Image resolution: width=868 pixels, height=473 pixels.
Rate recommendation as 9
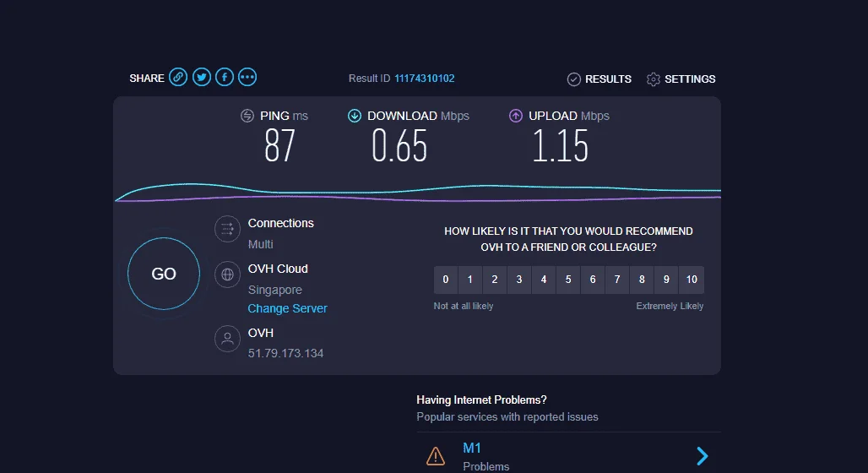[666, 280]
